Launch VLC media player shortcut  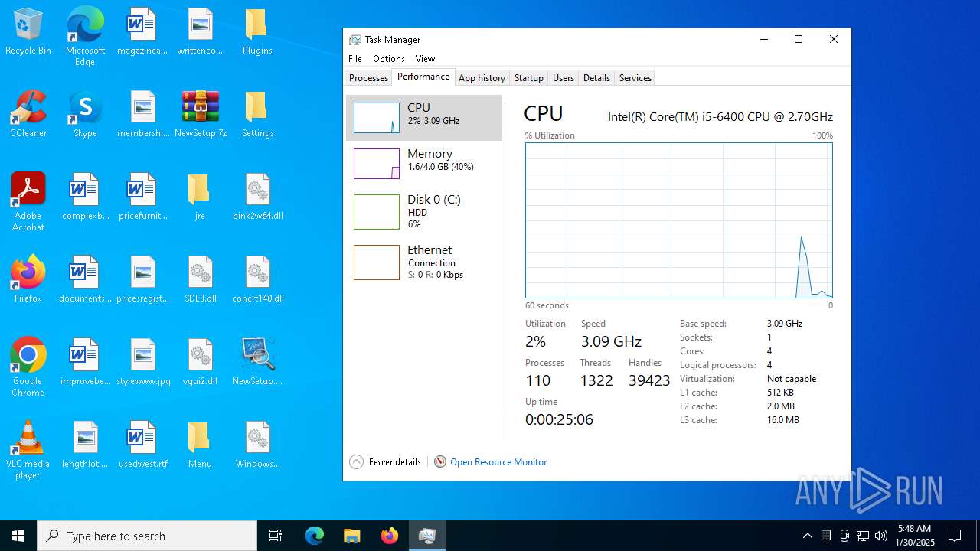point(28,450)
